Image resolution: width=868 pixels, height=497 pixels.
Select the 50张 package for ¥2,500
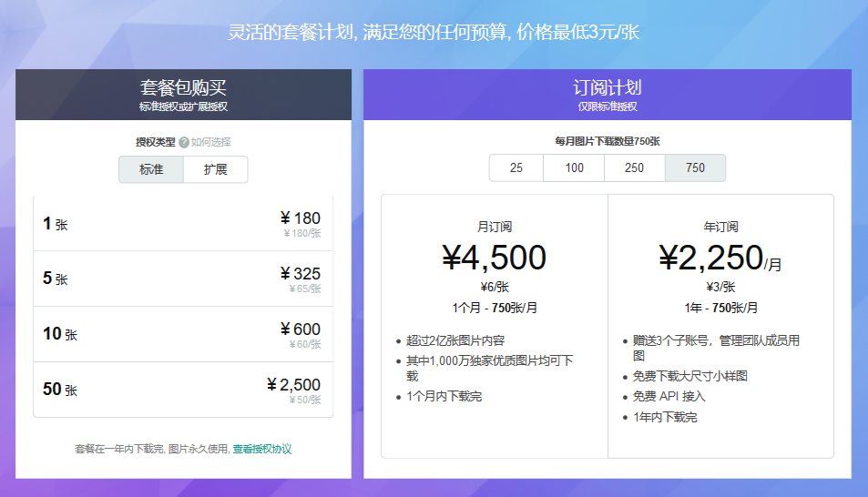183,390
